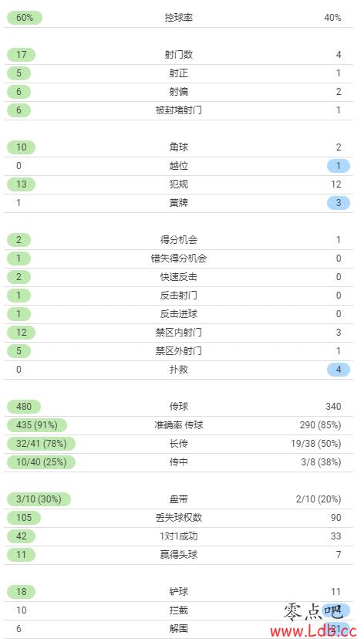Screen dimensions: 364x639
Task: Click the 快速反击 fast counterattack label
Action: tap(178, 277)
